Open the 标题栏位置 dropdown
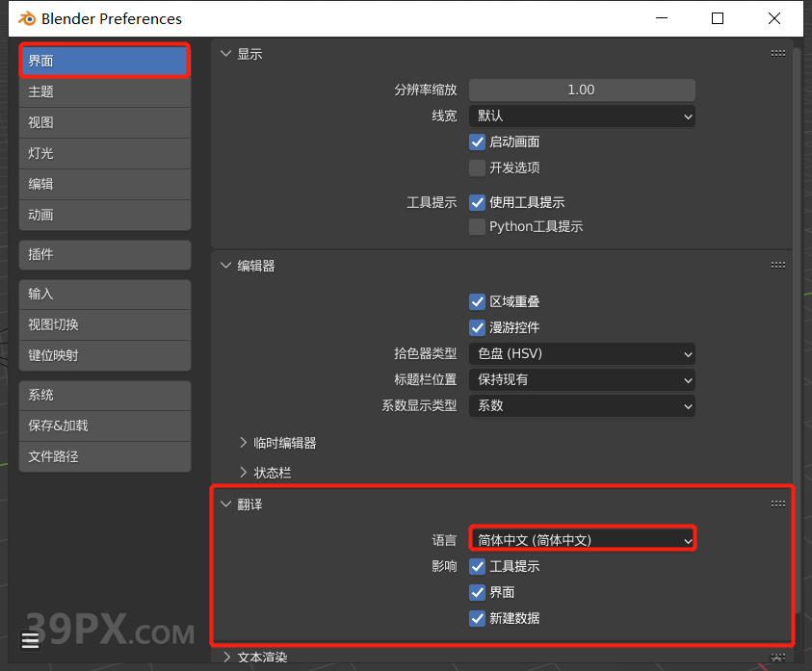Image resolution: width=812 pixels, height=671 pixels. point(582,379)
